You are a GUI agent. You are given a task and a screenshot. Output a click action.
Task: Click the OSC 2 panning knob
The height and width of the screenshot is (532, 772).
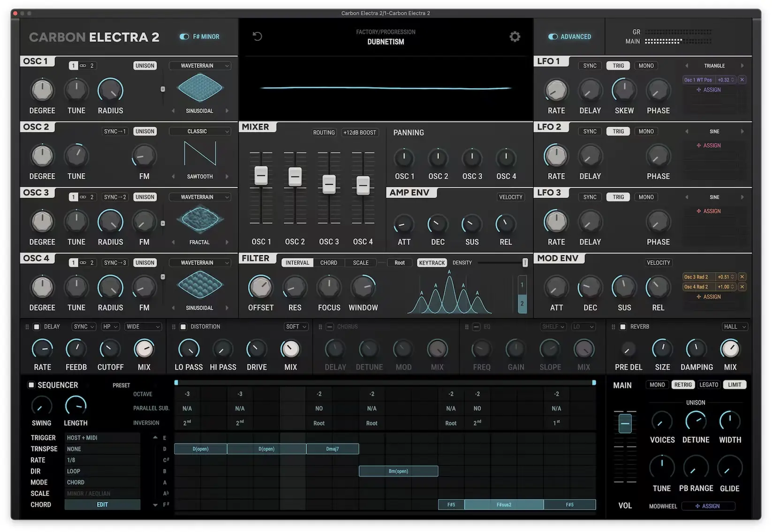(x=438, y=158)
